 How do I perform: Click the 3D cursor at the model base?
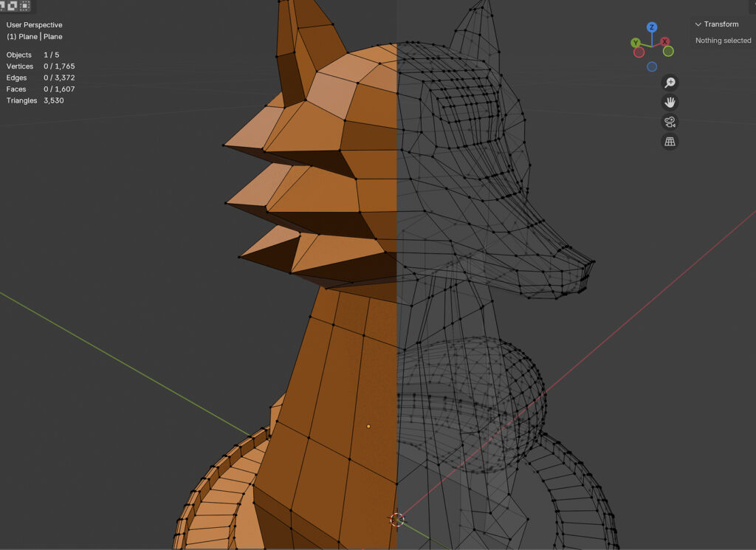397,520
